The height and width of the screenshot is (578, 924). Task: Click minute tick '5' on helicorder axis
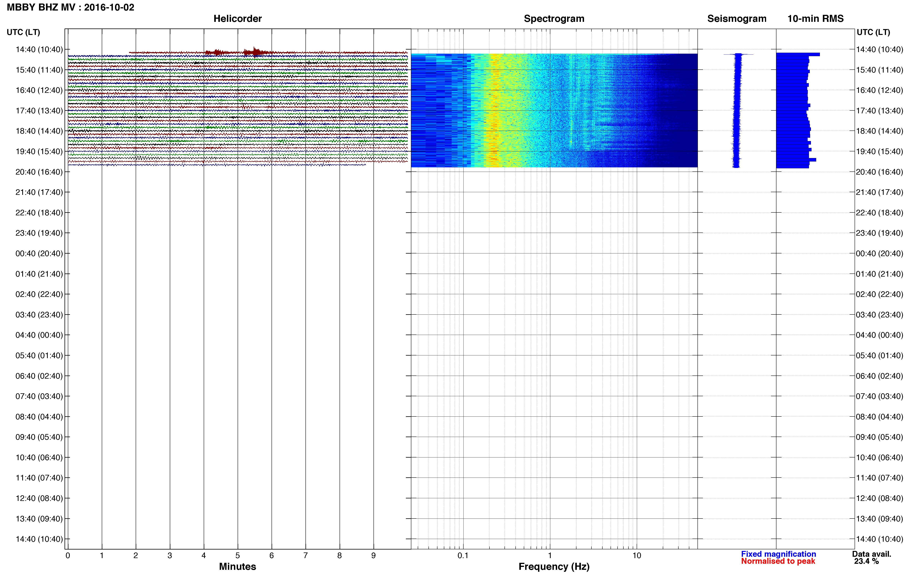238,555
